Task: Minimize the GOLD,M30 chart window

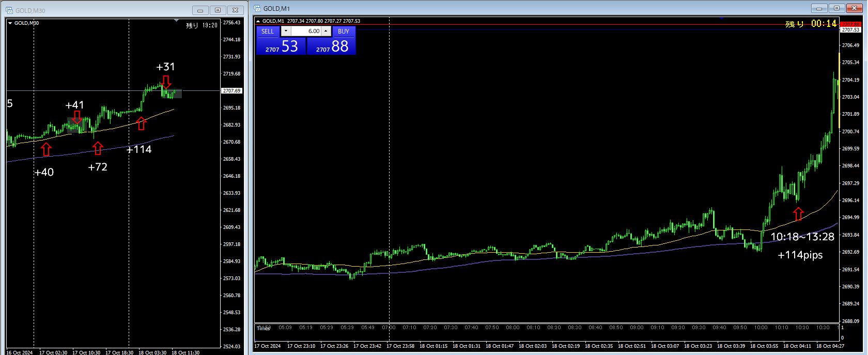Action: pyautogui.click(x=200, y=10)
